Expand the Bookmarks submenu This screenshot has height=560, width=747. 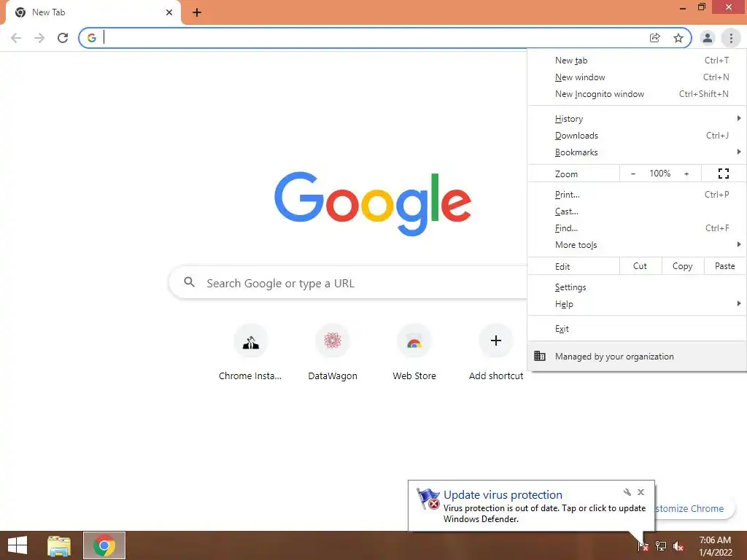tap(637, 152)
